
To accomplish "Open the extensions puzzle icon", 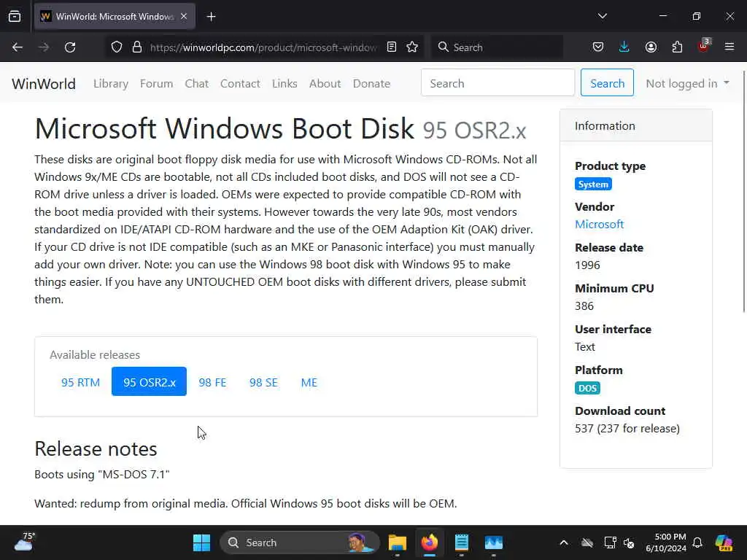I will 677,47.
